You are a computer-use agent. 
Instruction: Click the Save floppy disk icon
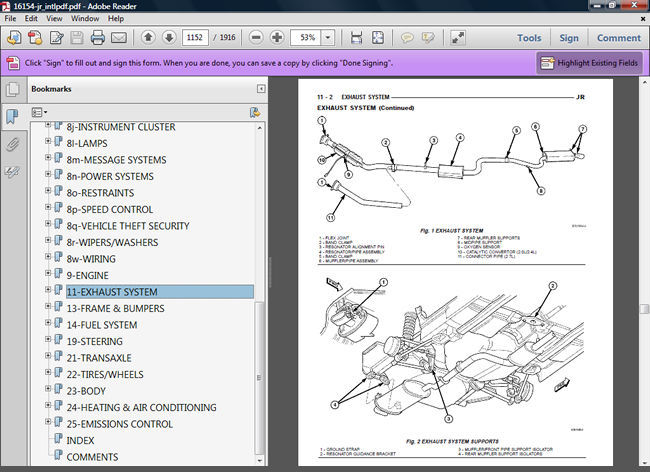click(x=77, y=38)
